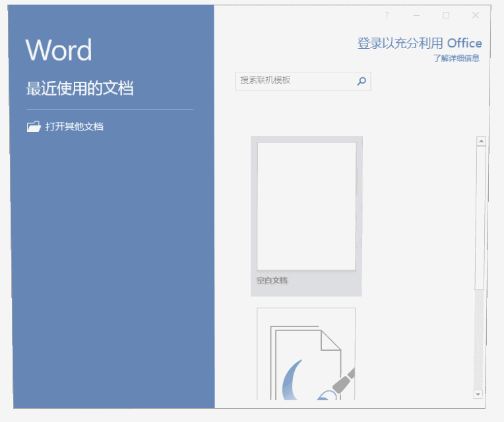
Task: Click the 空白文档 label
Action: [x=272, y=281]
